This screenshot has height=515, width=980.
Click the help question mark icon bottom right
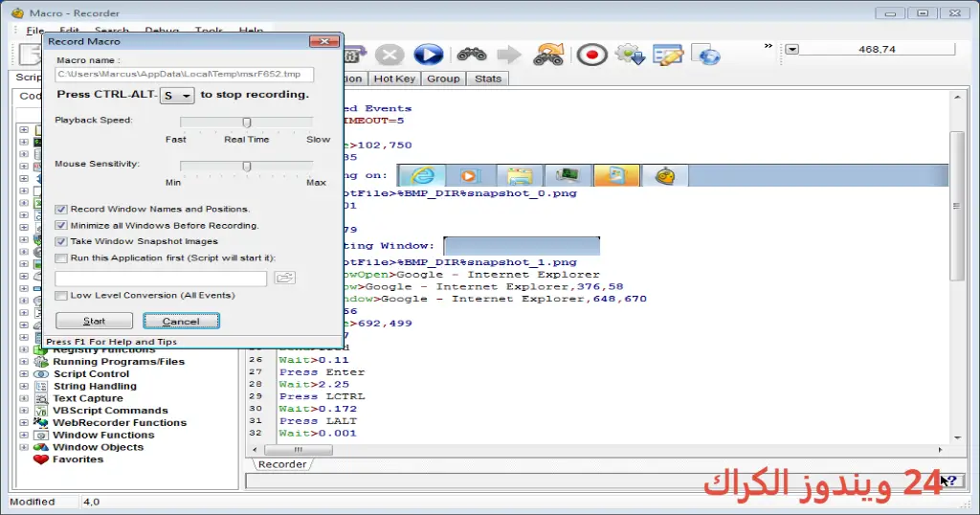pos(950,481)
